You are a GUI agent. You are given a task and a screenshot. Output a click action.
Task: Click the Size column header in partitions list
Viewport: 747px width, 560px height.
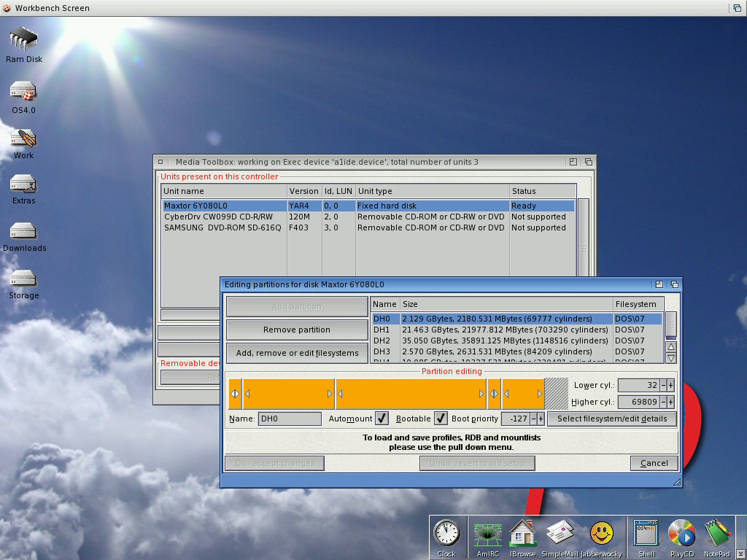click(x=506, y=304)
